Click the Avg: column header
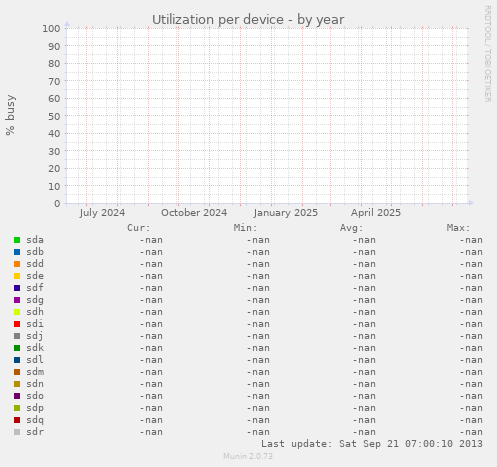This screenshot has width=497, height=467. [x=351, y=228]
